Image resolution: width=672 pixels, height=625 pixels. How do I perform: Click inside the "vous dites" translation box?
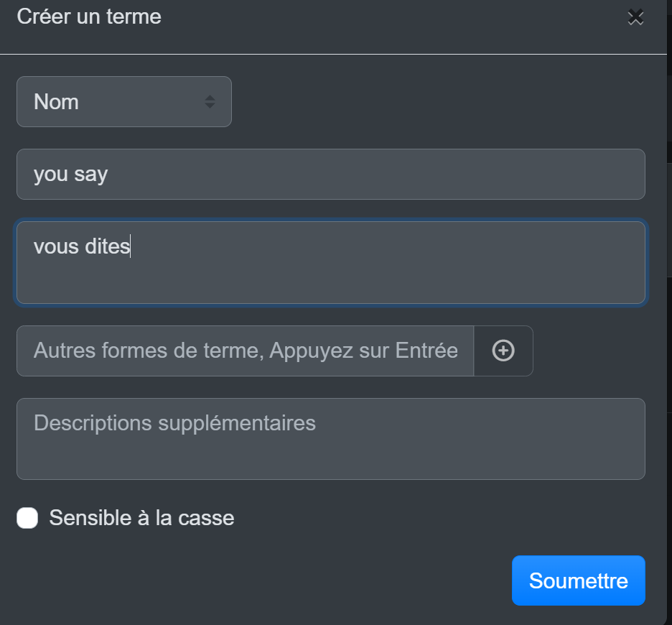pyautogui.click(x=330, y=262)
